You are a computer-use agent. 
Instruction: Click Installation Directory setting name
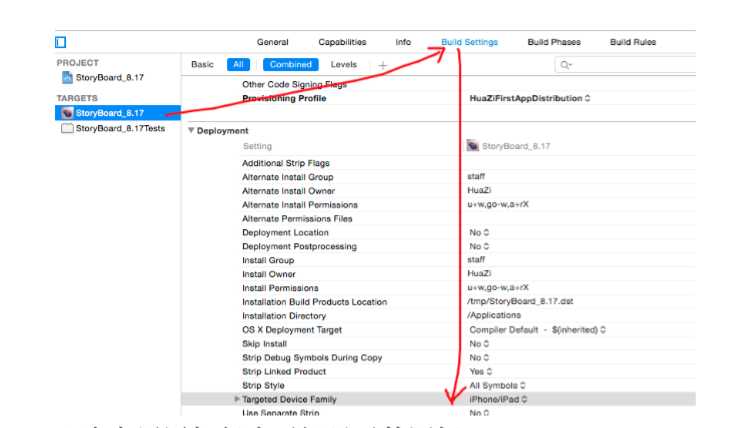click(x=284, y=316)
